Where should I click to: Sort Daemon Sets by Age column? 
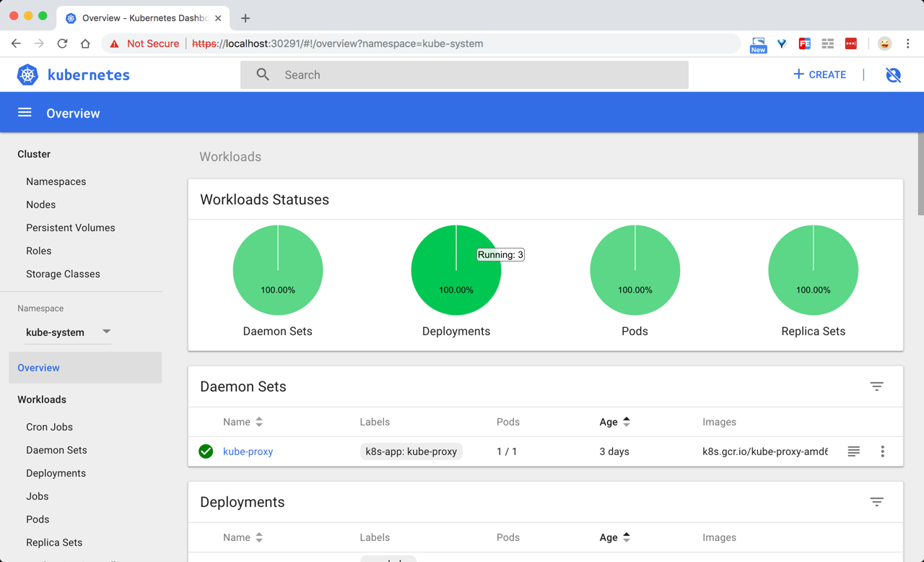[615, 422]
